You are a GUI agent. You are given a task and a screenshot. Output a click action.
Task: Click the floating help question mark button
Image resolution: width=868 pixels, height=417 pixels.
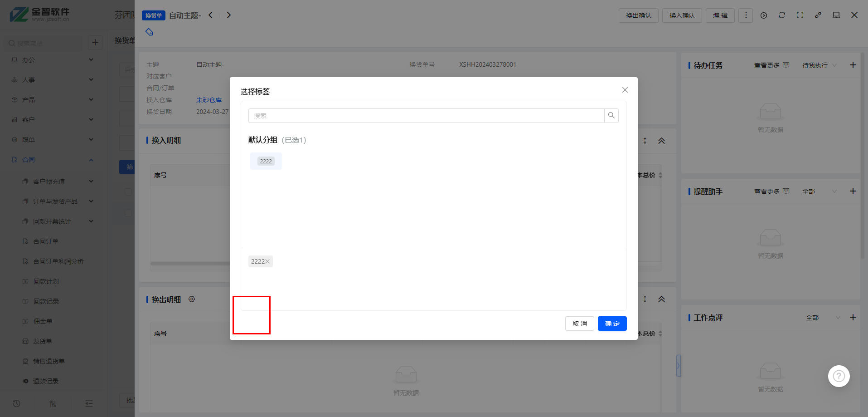pyautogui.click(x=839, y=376)
